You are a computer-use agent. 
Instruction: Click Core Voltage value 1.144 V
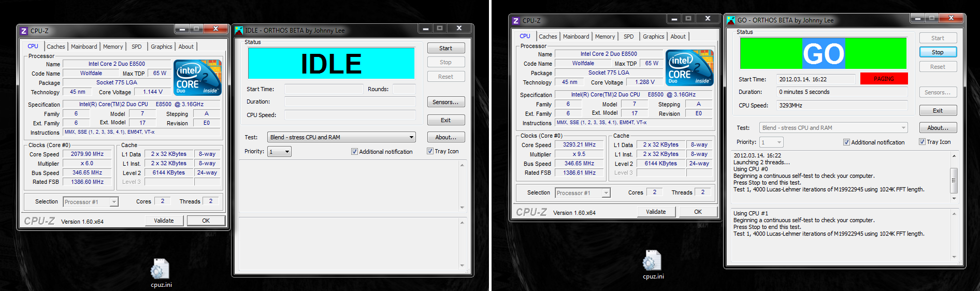coord(153,92)
